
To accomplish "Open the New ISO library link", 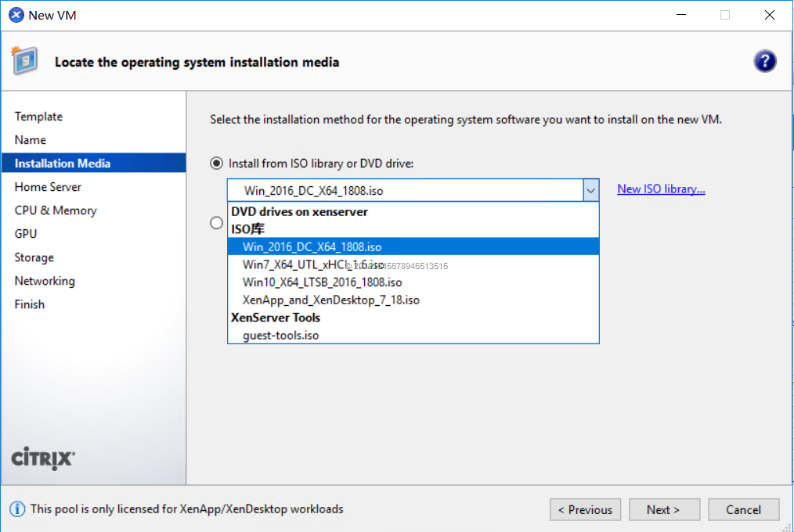I will point(661,189).
